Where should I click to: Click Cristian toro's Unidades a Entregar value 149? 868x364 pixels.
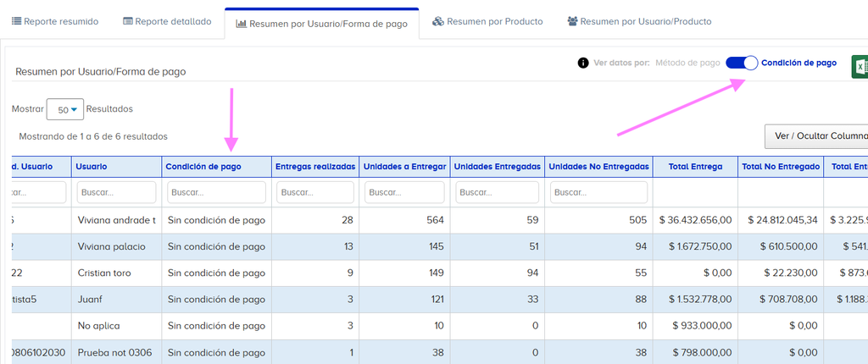[435, 273]
